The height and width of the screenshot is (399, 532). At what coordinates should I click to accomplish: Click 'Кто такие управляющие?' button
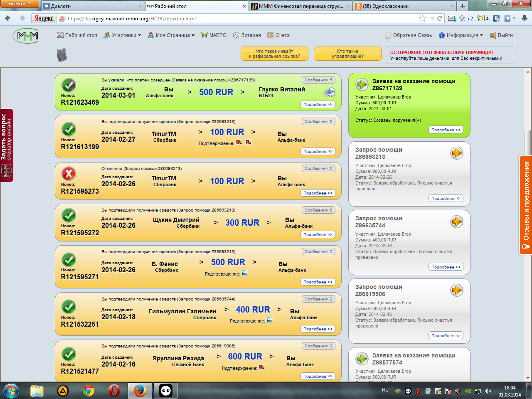pyautogui.click(x=347, y=54)
